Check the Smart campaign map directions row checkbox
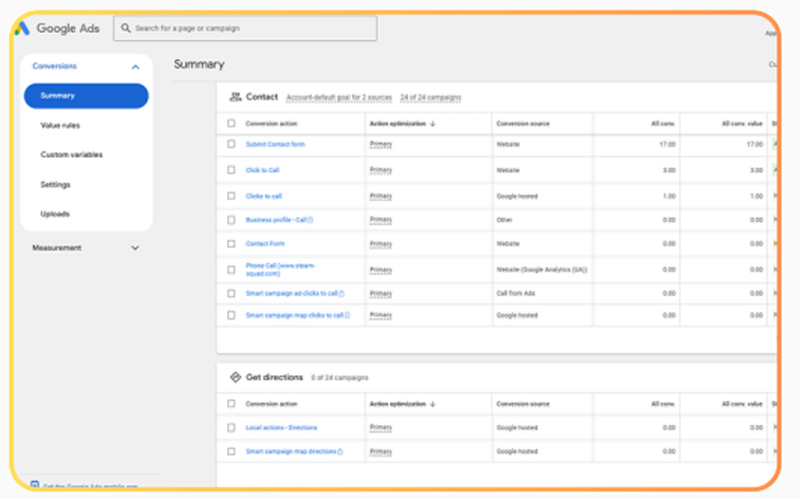The width and height of the screenshot is (800, 500). (231, 452)
